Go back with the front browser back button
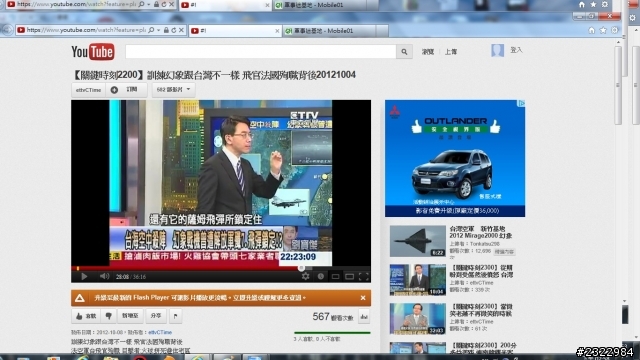This screenshot has width=640, height=360. (x=7, y=30)
